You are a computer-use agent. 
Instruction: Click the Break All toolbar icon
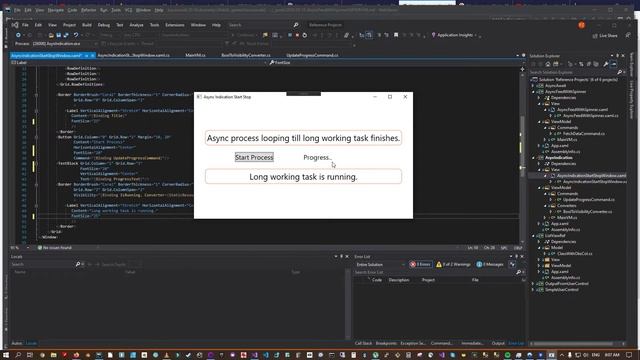(x=290, y=35)
